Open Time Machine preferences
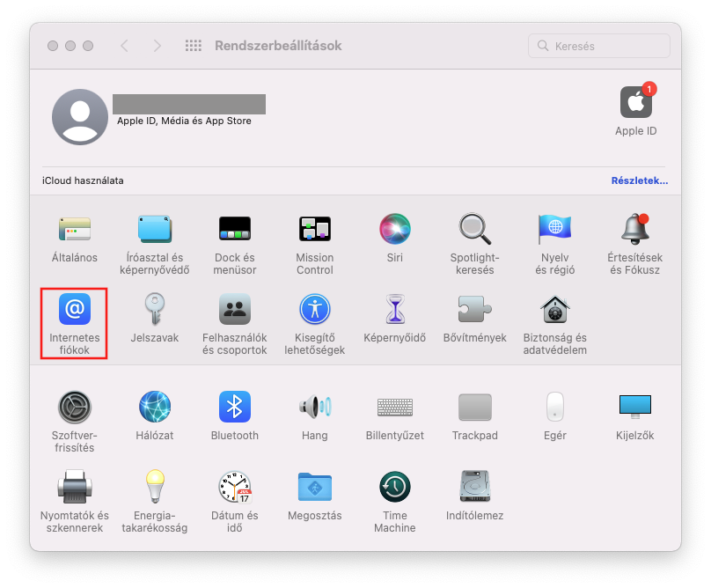711x588 pixels. coord(395,487)
